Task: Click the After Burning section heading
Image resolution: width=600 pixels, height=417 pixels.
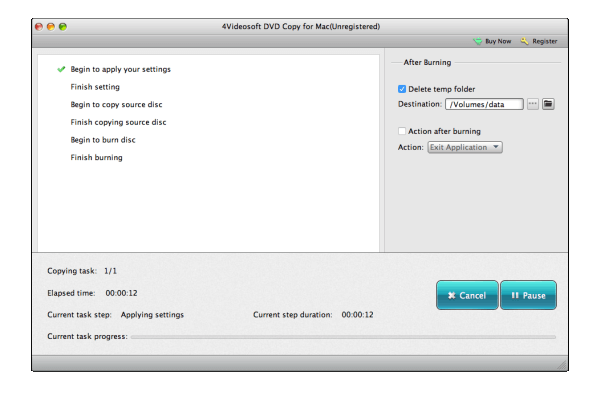Action: 427,62
